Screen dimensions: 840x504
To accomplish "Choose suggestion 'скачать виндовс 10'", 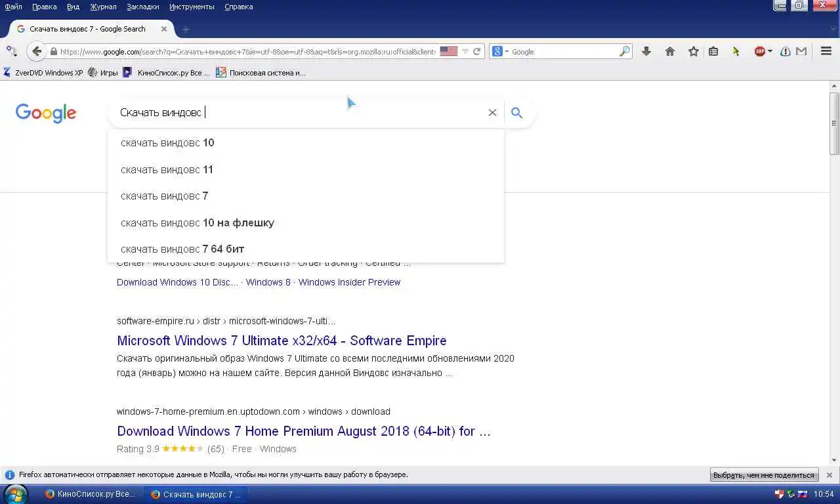I will point(306,143).
